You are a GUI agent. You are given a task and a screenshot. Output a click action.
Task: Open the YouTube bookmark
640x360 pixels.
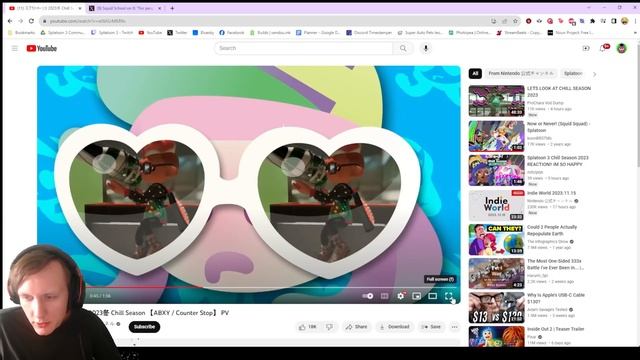[x=151, y=32]
